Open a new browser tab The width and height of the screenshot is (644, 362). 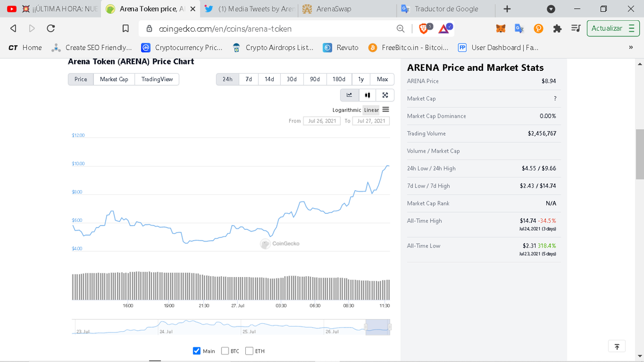click(x=507, y=9)
